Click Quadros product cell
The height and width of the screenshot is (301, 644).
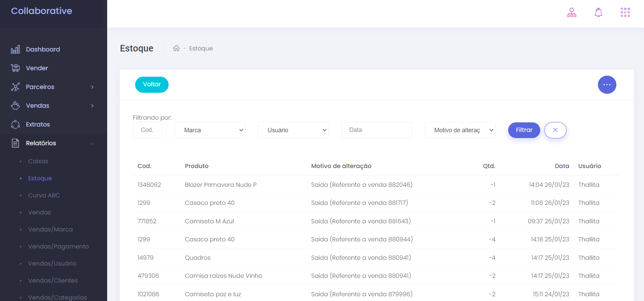[198, 258]
